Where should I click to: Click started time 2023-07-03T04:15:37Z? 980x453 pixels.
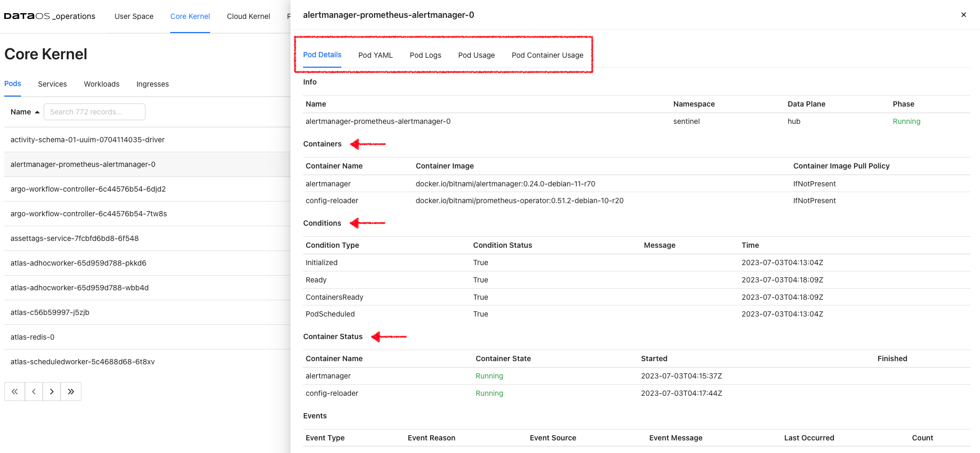point(682,376)
